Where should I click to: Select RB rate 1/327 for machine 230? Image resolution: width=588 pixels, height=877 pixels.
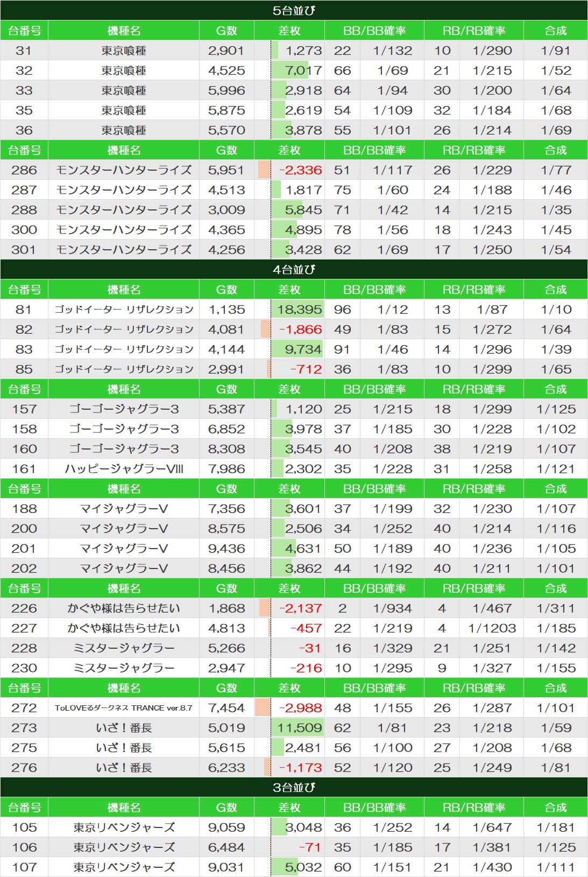(492, 668)
